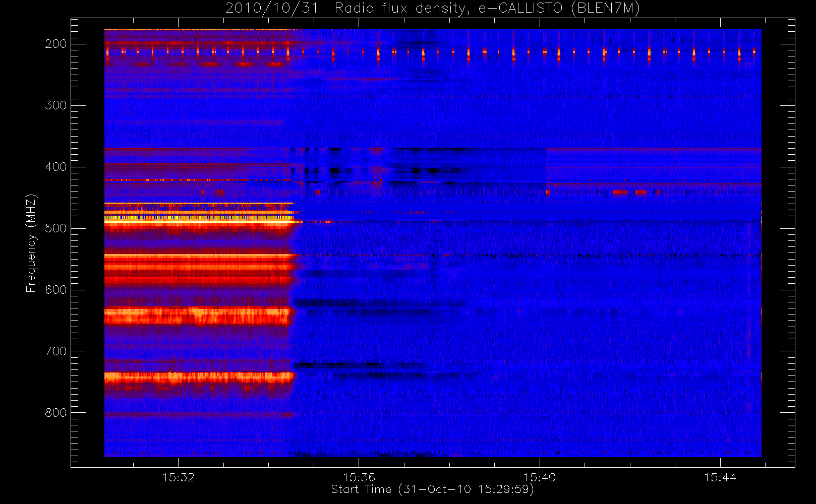Screen dimensions: 816x504
Task: Click the 'Frequency (MHz)' y-axis label
Action: [31, 243]
